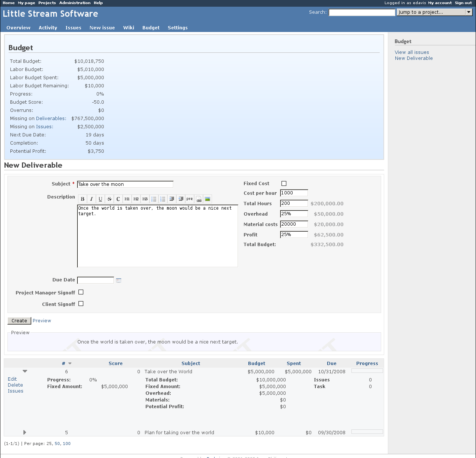Open New Deliverable link in sidebar

[x=414, y=58]
